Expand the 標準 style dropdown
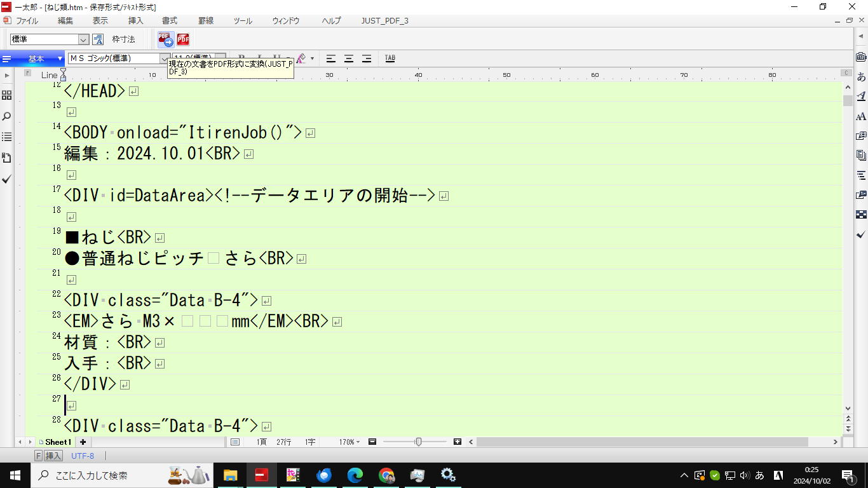Image resolution: width=868 pixels, height=488 pixels. coord(83,39)
